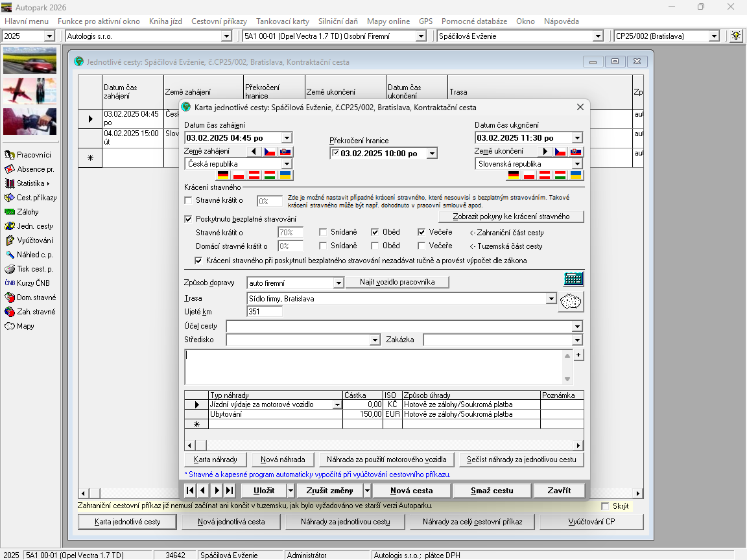Tick Snídaně for the domestic part
This screenshot has height=560, width=747.
(323, 246)
